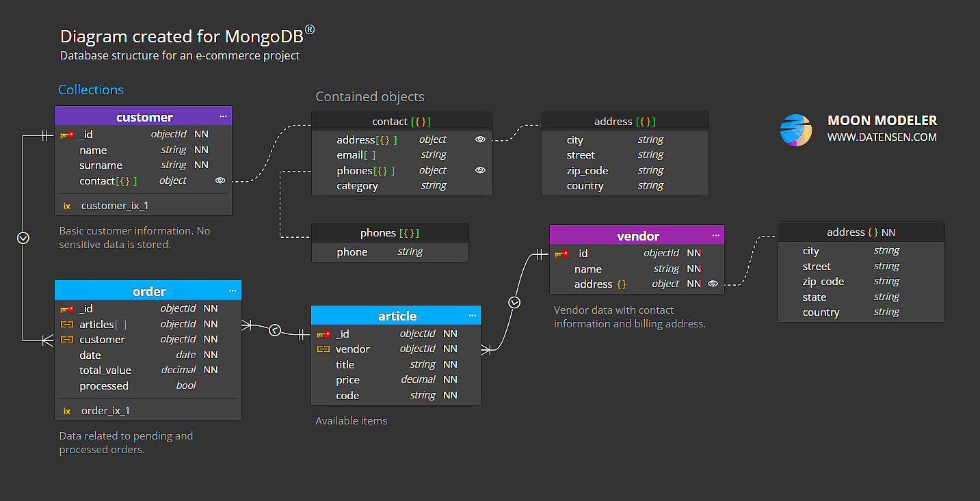Collapse the circled connector near vendor relationship

point(514,301)
